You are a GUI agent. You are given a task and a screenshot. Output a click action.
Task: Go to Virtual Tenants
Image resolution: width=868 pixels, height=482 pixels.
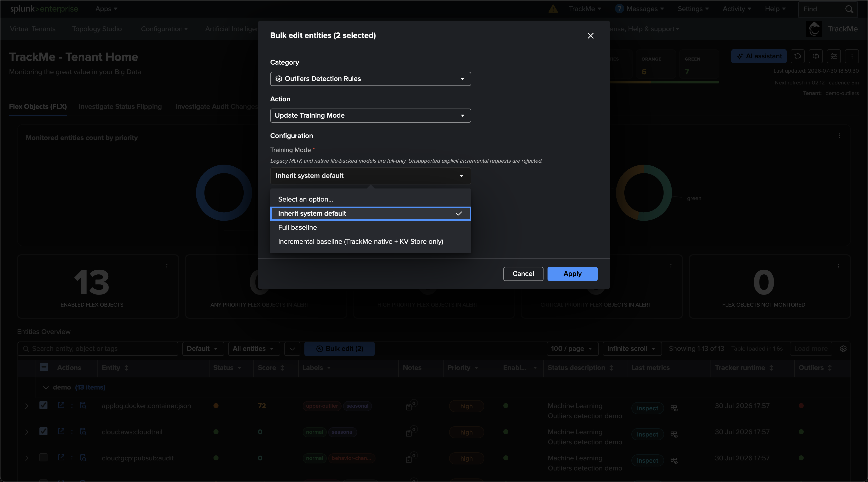pyautogui.click(x=33, y=29)
